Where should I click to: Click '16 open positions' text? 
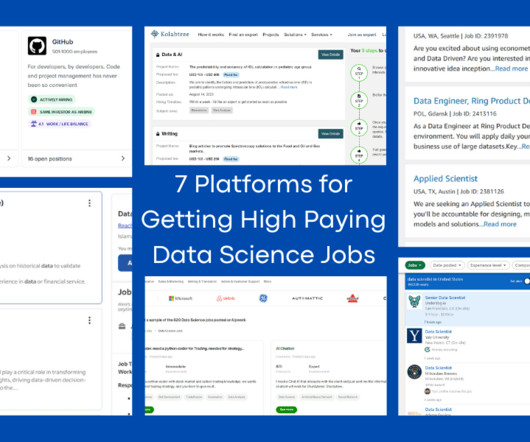(50, 158)
